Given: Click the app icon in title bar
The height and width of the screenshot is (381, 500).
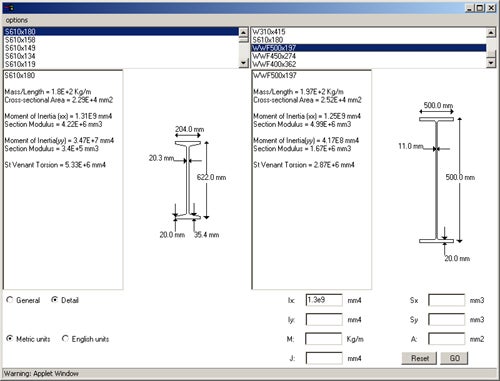Looking at the screenshot, I should point(9,8).
